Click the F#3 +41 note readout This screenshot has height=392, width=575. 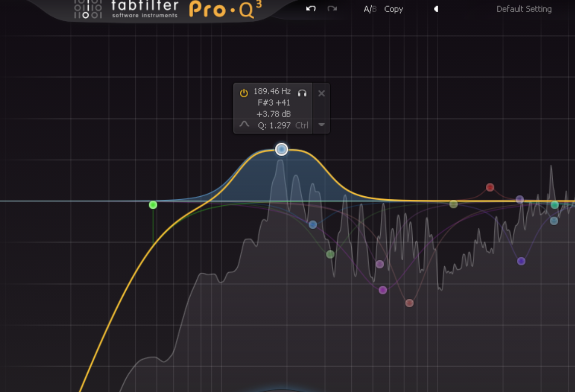point(274,102)
